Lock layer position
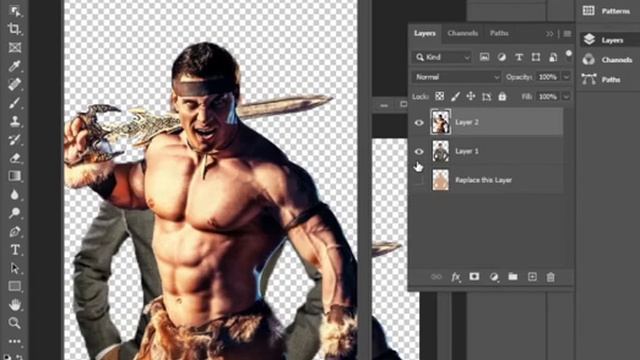The height and width of the screenshot is (360, 640). point(471,96)
